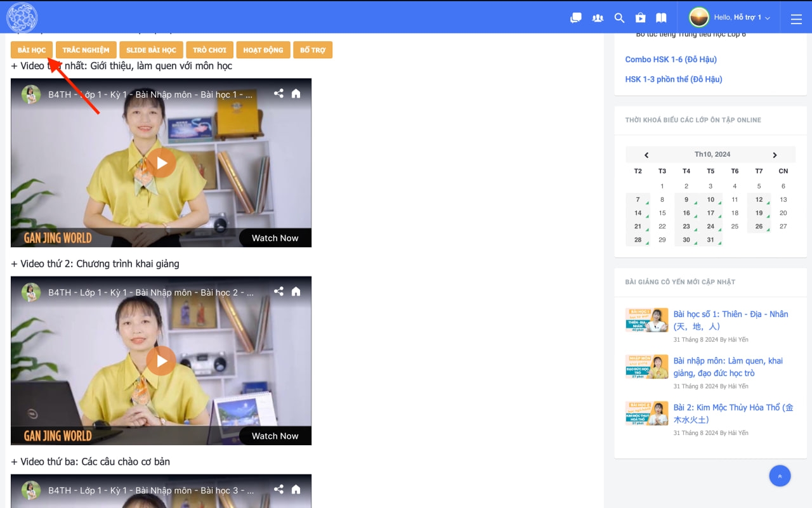Click home icon on second video
The height and width of the screenshot is (508, 812).
tap(296, 292)
